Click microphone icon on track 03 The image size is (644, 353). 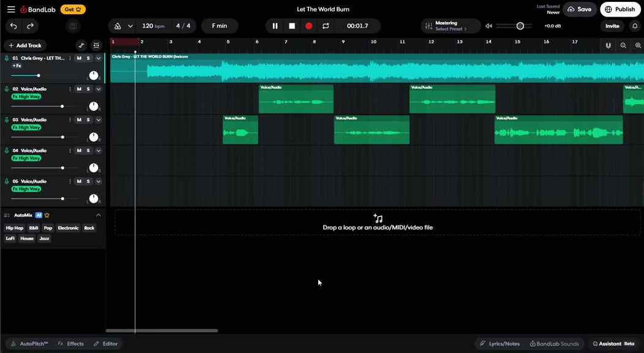7,120
